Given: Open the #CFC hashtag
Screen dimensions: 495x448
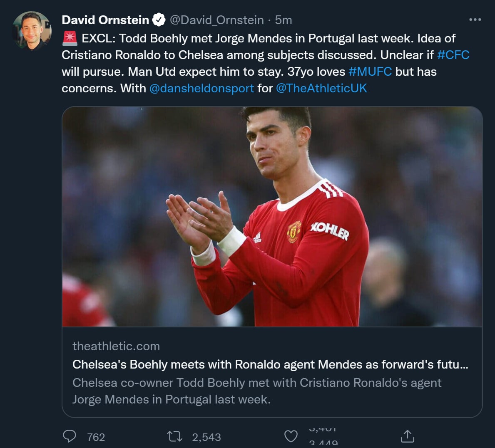Looking at the screenshot, I should pos(453,55).
